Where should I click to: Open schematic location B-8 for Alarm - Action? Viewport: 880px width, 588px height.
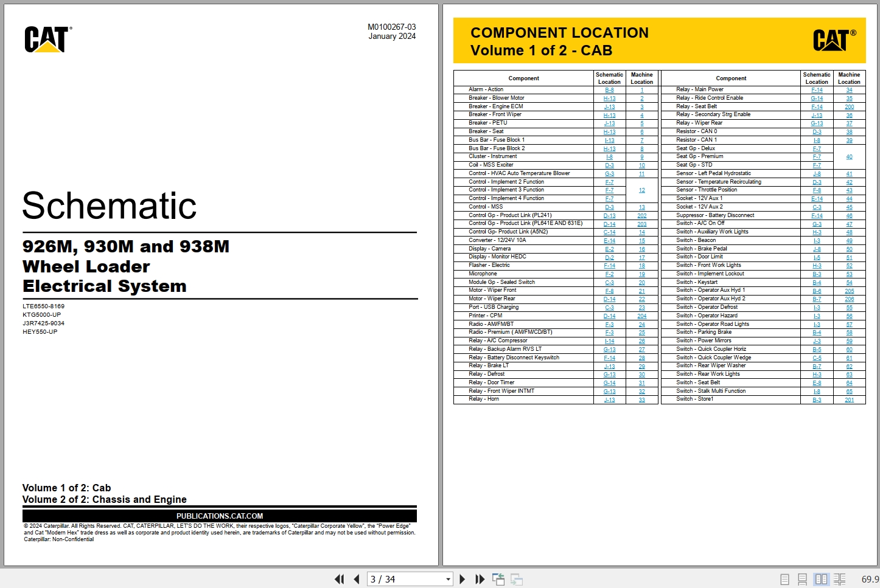point(609,90)
